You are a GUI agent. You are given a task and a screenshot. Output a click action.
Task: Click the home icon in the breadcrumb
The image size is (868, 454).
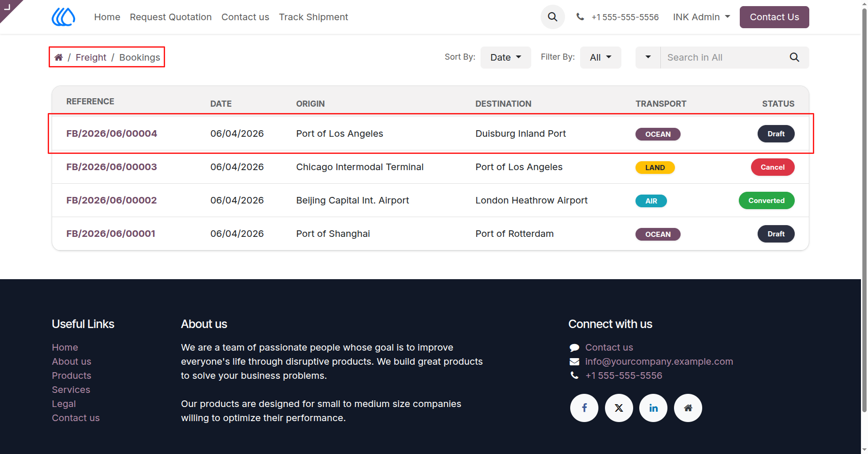point(59,57)
